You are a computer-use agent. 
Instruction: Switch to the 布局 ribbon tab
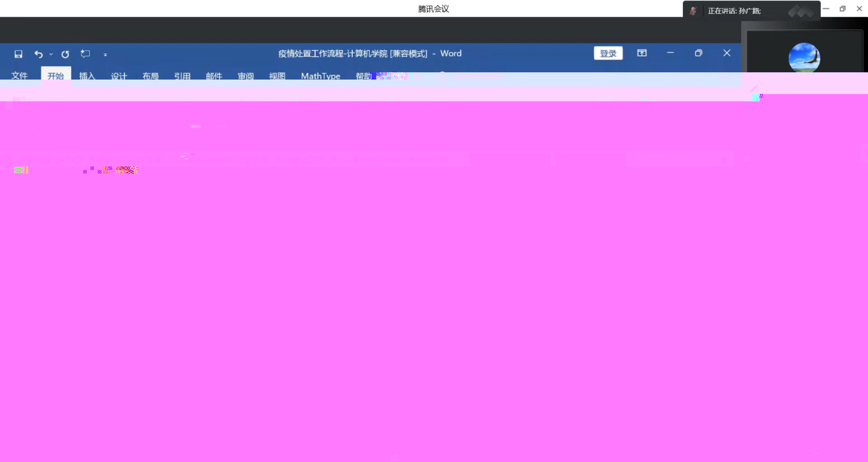click(x=151, y=76)
